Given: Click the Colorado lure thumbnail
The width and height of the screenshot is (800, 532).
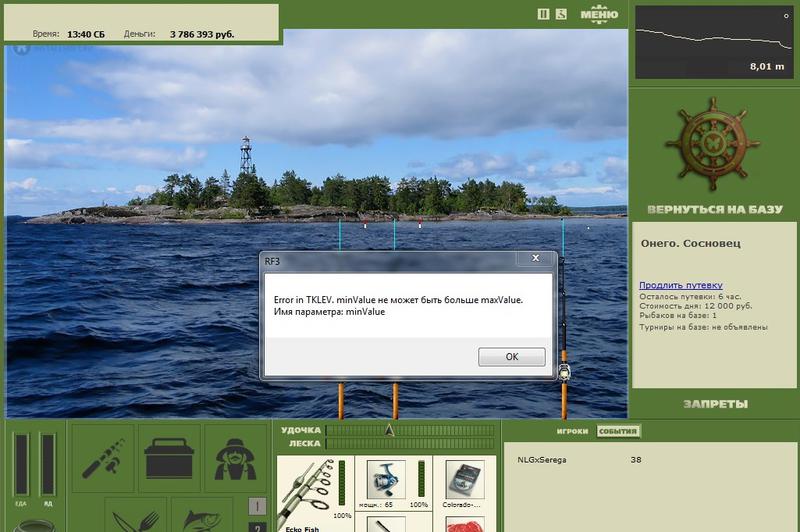Looking at the screenshot, I should [464, 479].
